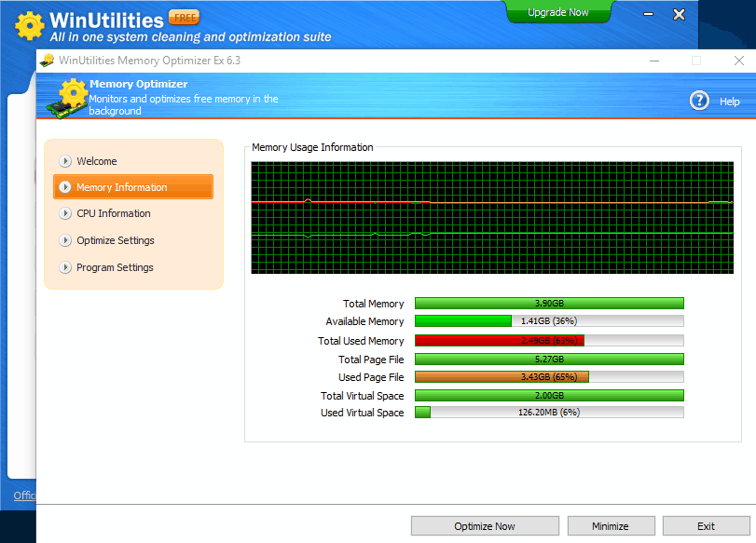Screen dimensions: 756x543
Task: Click the arrow icon beside Memory Information
Action: tap(65, 187)
